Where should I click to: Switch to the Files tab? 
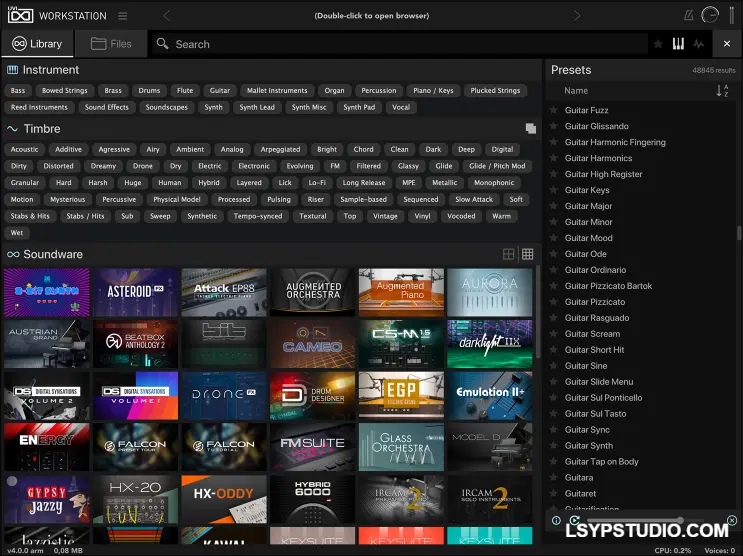tap(111, 44)
